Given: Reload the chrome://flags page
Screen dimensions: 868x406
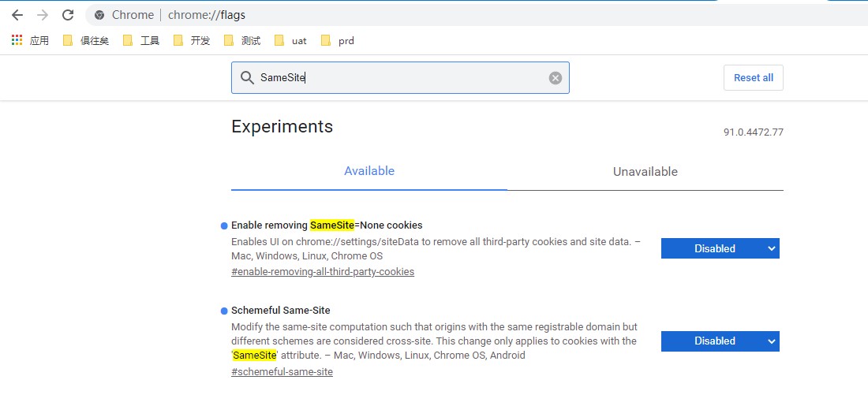Looking at the screenshot, I should pyautogui.click(x=68, y=15).
